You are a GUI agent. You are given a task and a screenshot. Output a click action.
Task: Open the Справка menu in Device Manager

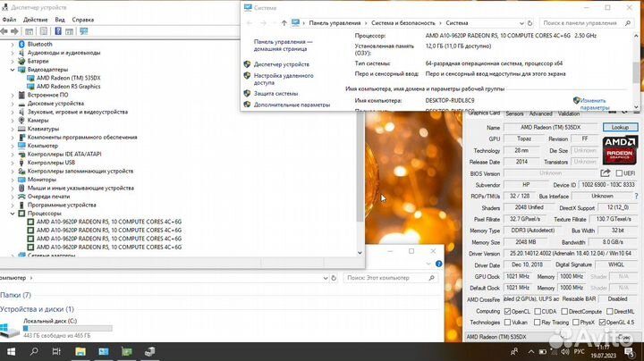(x=83, y=20)
